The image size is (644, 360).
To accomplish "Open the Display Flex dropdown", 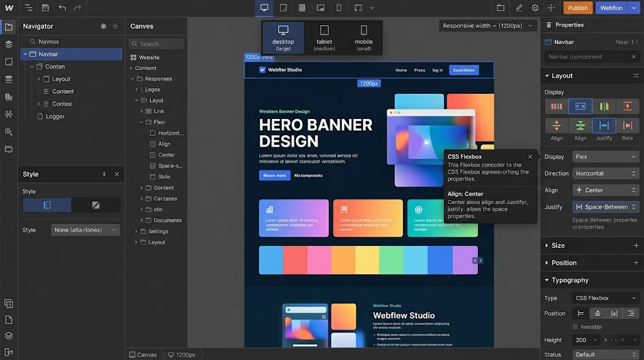I will tap(606, 157).
